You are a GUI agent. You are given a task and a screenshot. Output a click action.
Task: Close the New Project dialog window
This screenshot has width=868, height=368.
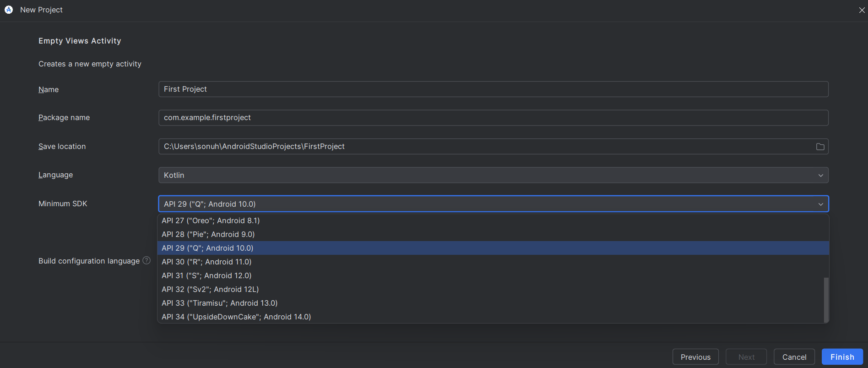point(862,10)
